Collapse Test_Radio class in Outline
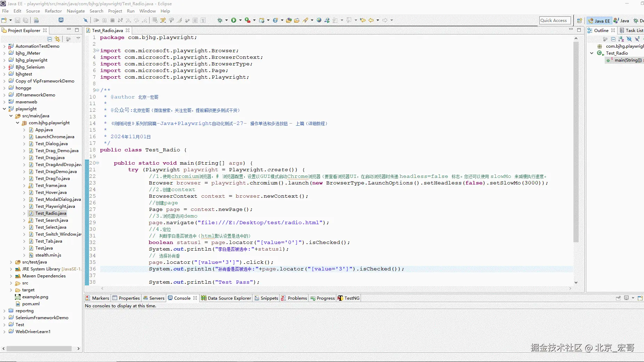This screenshot has height=362, width=644. pos(591,53)
